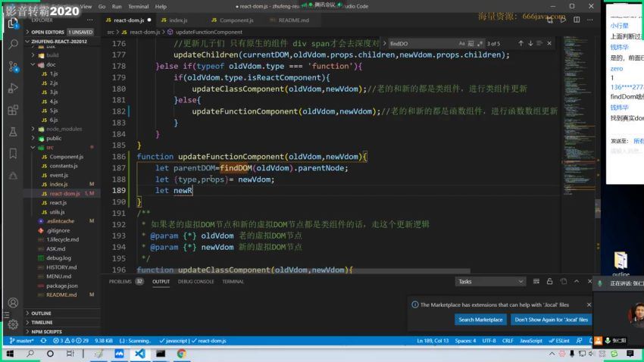Click the ESLint status bar item
This screenshot has width=644, height=362.
pyautogui.click(x=559, y=341)
